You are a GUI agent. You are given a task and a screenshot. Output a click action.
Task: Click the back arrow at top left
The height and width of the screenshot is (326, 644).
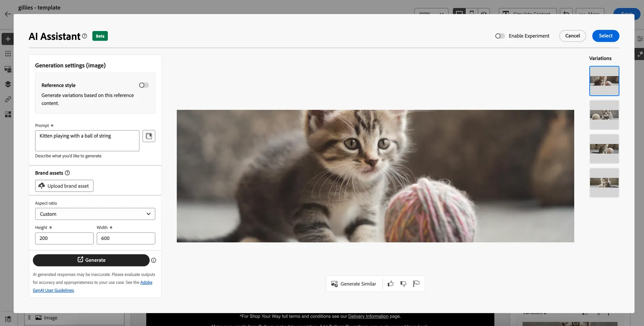click(8, 14)
